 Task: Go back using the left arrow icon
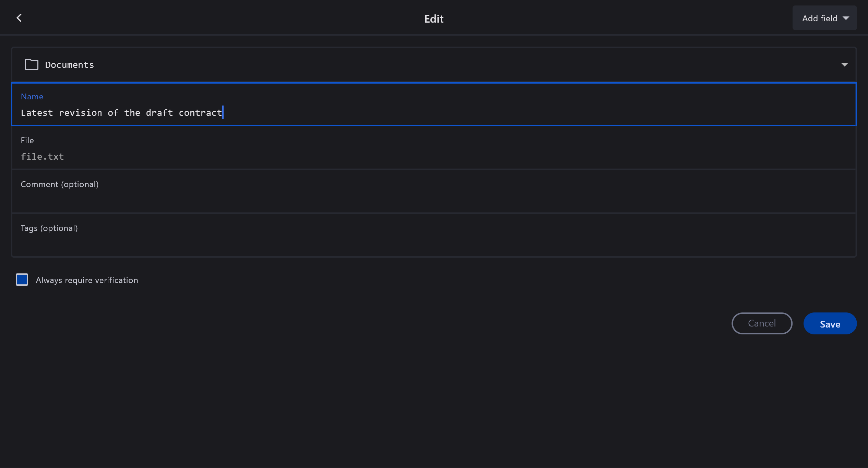(19, 18)
